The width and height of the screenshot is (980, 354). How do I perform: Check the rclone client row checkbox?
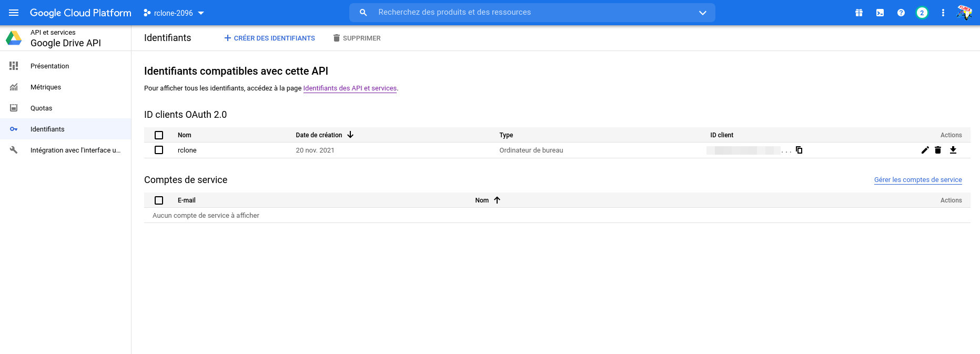[x=159, y=150]
